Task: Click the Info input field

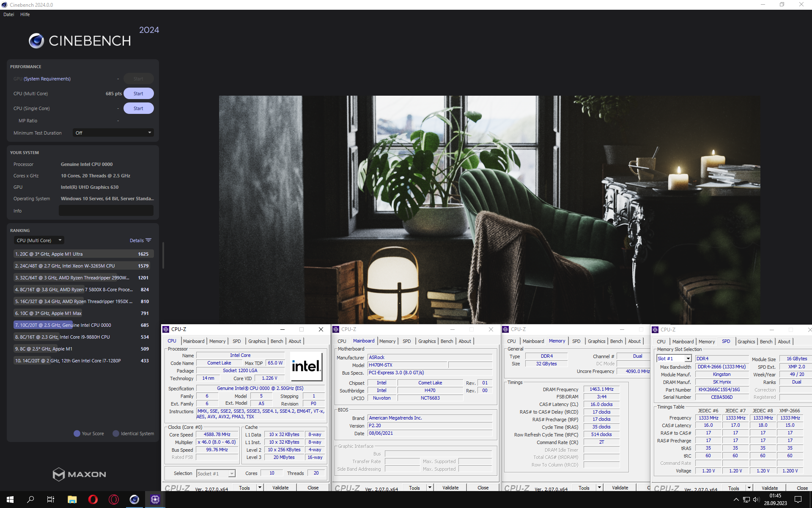Action: coord(106,210)
